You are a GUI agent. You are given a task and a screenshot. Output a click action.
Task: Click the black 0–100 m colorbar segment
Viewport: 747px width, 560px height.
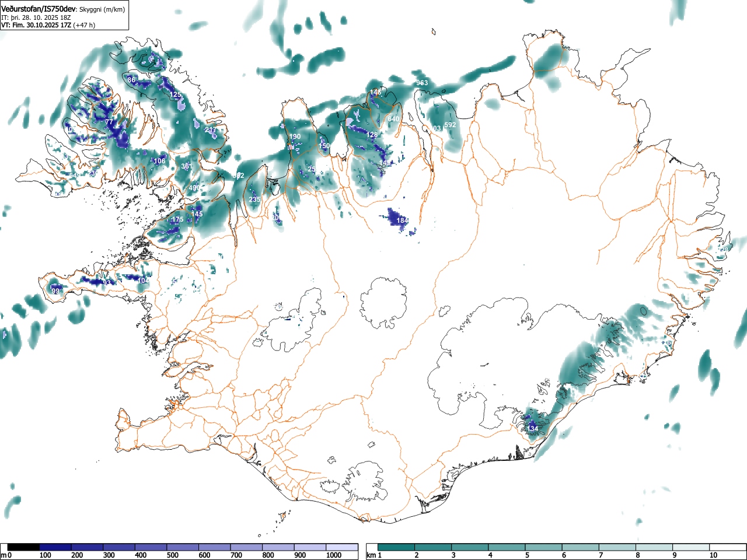coord(24,547)
